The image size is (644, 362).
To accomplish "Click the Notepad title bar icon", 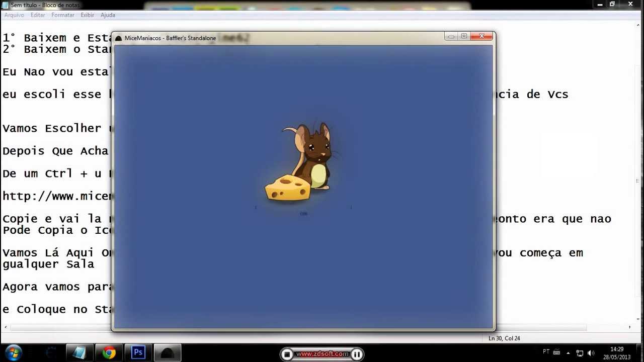I will [x=5, y=5].
